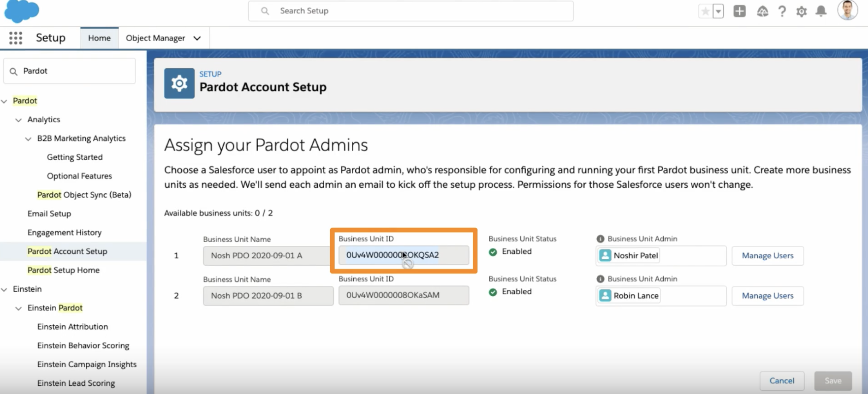
Task: Open the favorites list dropdown arrow
Action: 718,11
